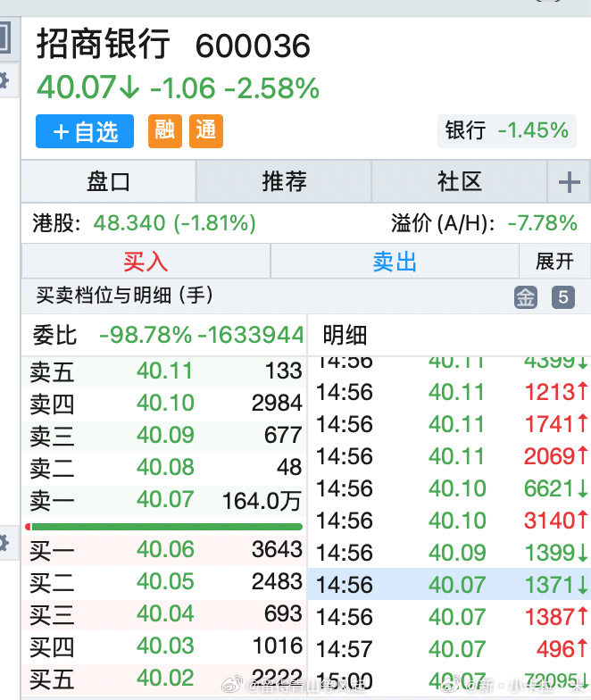
Task: Click the panel icon at top-left edge
Action: (x=4, y=37)
